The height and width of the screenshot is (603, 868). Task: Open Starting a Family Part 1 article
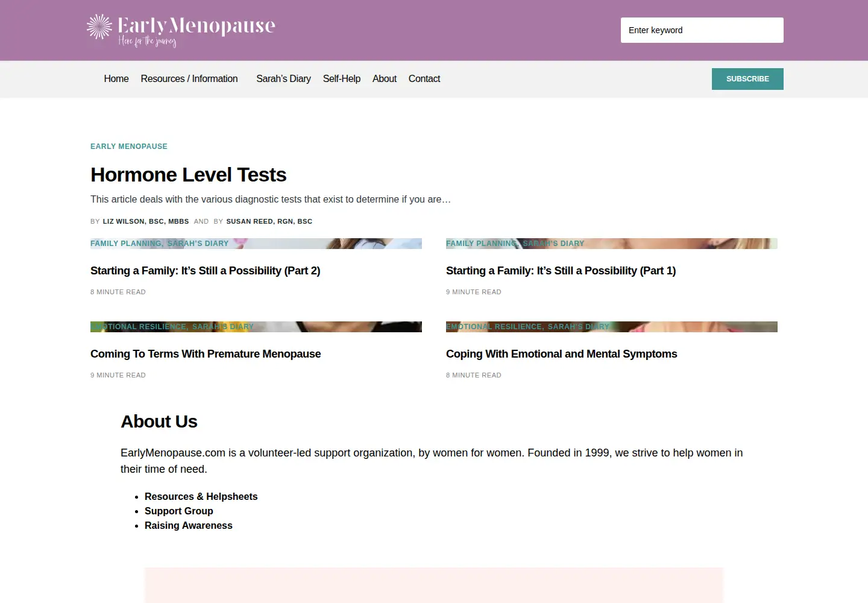click(561, 271)
